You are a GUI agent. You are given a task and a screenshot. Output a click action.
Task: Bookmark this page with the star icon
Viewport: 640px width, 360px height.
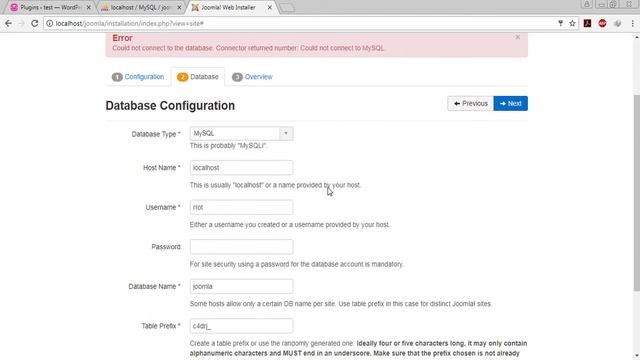pyautogui.click(x=572, y=24)
